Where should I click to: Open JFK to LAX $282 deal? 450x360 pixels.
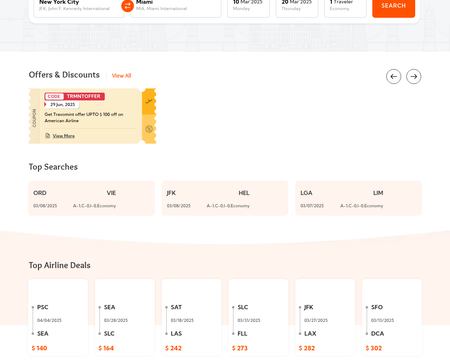point(325,317)
